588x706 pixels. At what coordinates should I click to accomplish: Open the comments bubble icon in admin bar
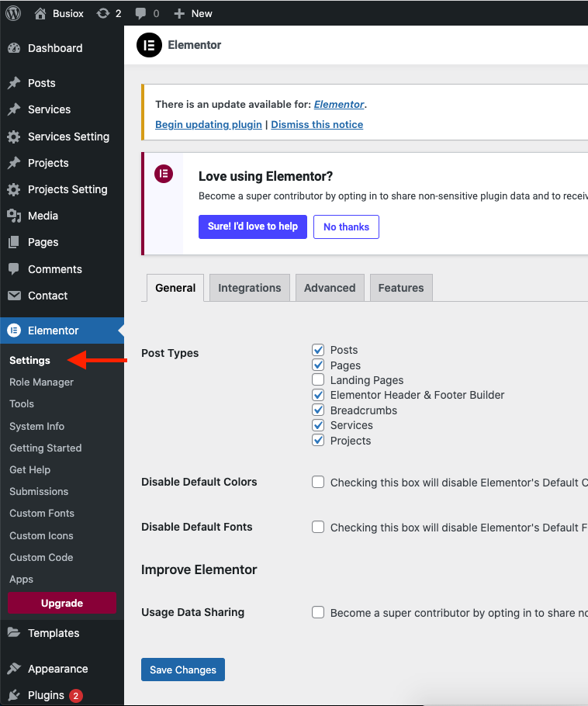140,13
